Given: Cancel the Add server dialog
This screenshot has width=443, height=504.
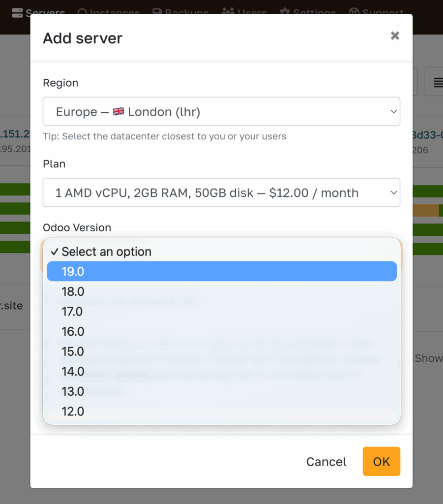Looking at the screenshot, I should 326,461.
